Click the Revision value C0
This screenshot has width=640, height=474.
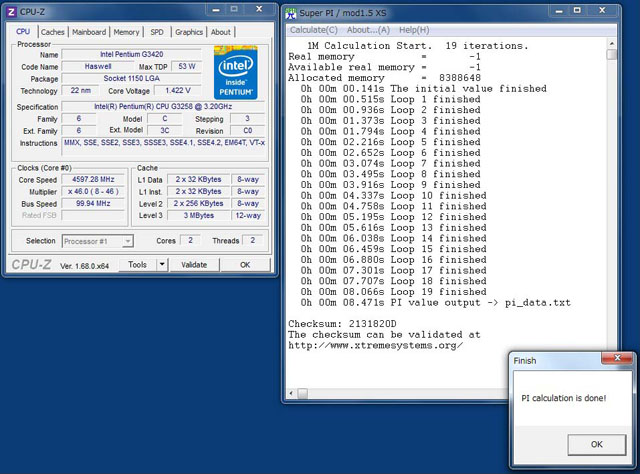[247, 130]
